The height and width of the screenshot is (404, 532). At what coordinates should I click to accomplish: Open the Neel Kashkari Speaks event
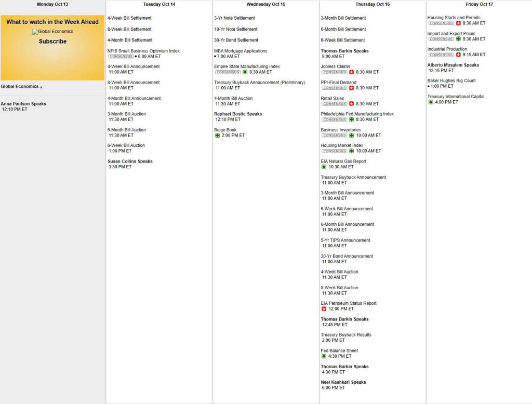pyautogui.click(x=343, y=382)
